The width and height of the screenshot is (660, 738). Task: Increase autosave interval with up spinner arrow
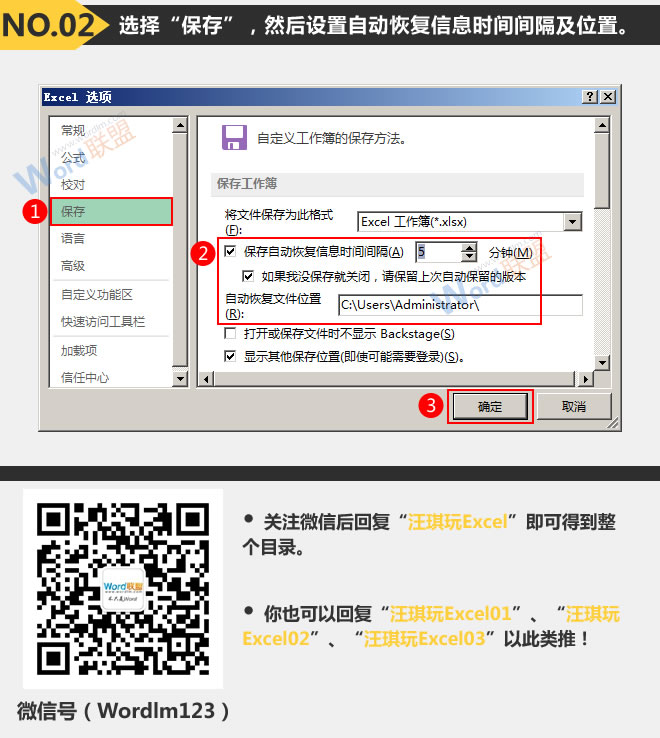click(x=469, y=248)
